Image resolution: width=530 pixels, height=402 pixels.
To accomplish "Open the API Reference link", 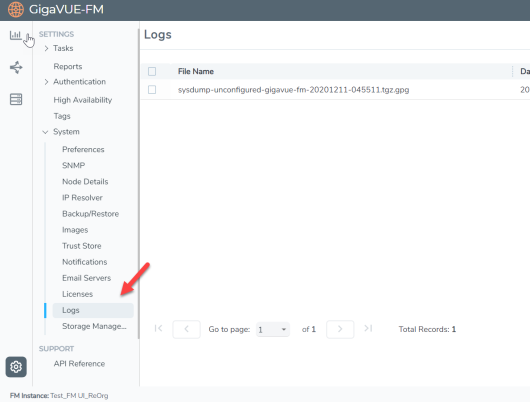I will (79, 363).
